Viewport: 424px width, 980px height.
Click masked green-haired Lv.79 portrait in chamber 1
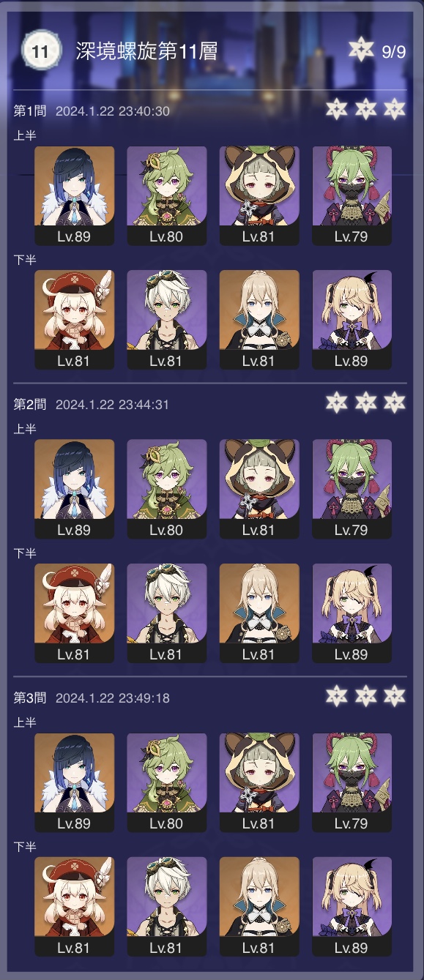coord(352,195)
